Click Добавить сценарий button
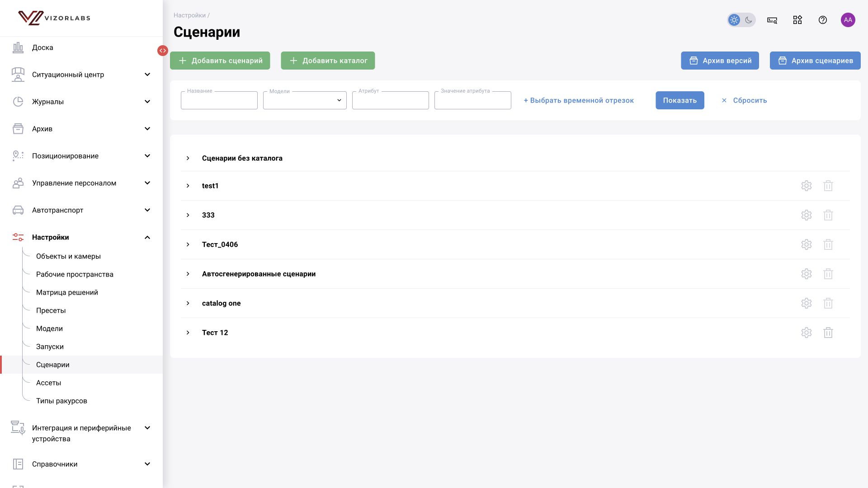 tap(220, 61)
